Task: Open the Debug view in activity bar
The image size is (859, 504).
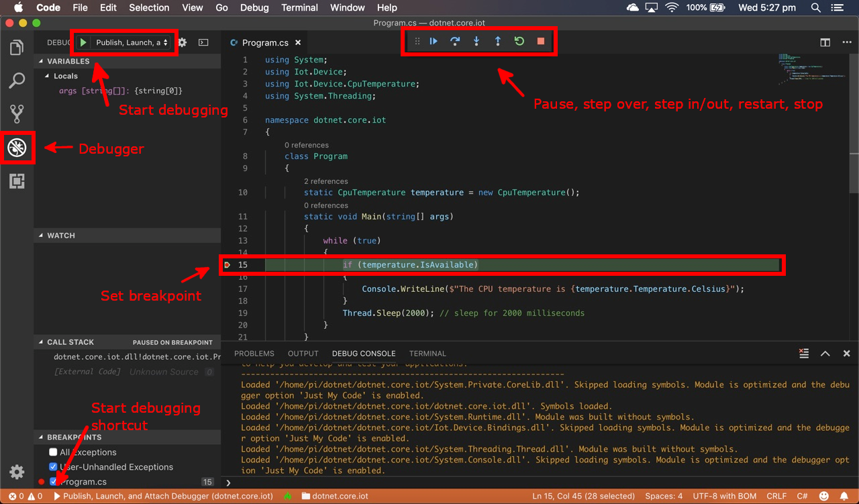Action: click(17, 147)
